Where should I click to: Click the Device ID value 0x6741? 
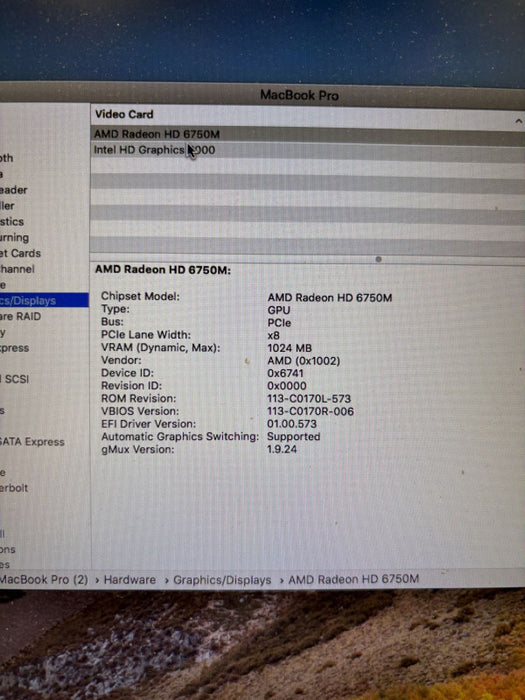[x=286, y=373]
